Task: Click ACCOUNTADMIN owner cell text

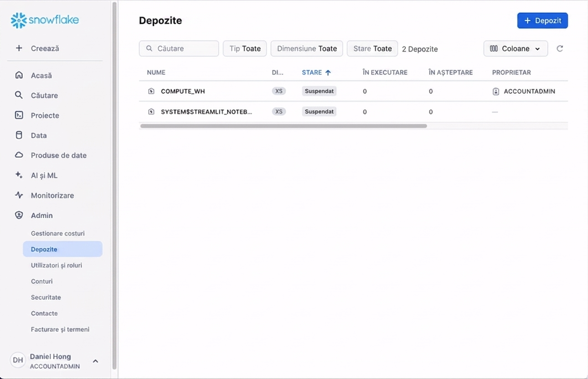Action: click(x=530, y=91)
